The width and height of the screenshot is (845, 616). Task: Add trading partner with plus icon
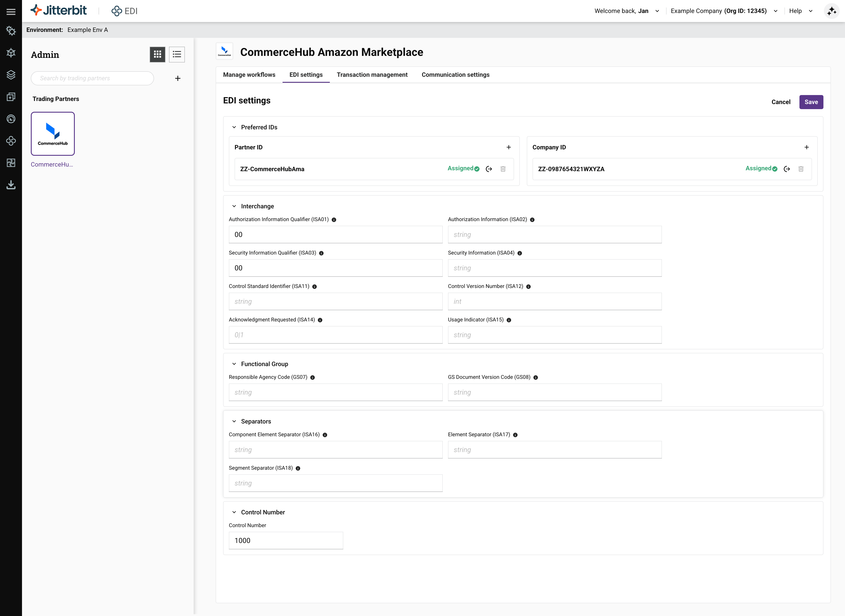[178, 78]
